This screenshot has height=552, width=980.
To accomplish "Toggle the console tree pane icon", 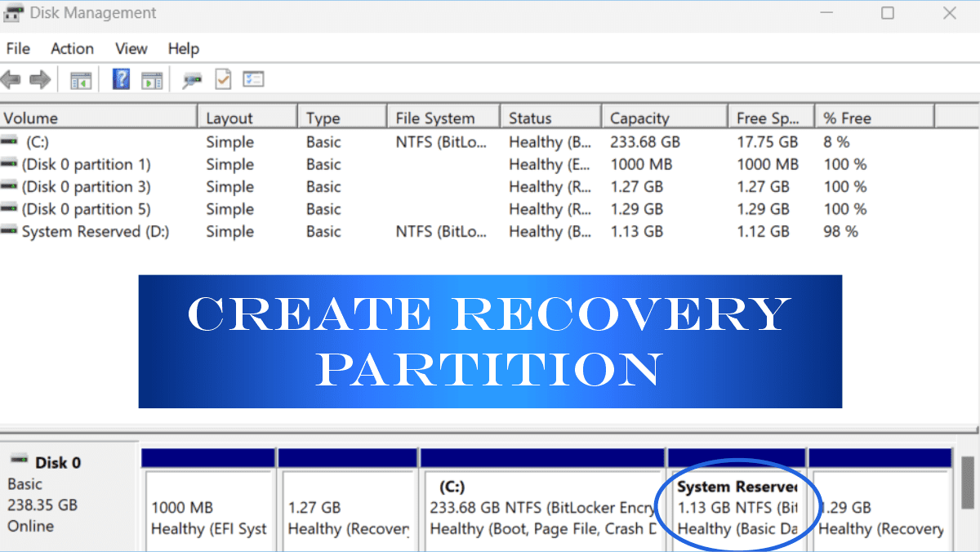I will coord(81,78).
